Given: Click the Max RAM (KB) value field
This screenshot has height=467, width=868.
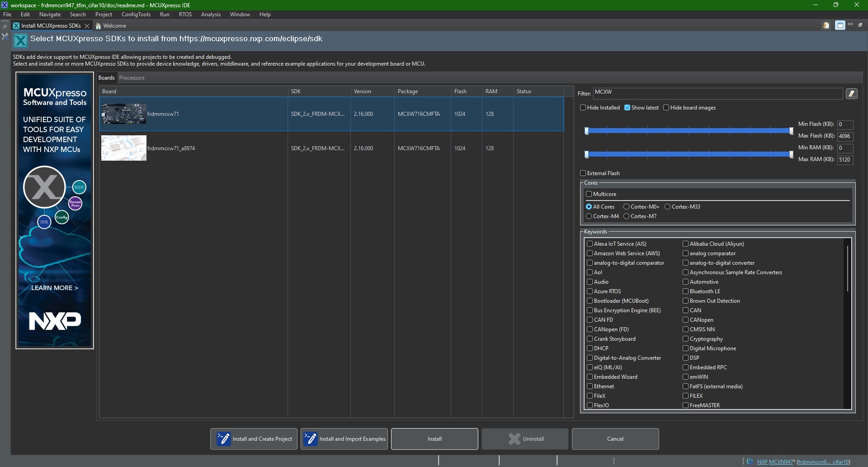Looking at the screenshot, I should pos(845,160).
